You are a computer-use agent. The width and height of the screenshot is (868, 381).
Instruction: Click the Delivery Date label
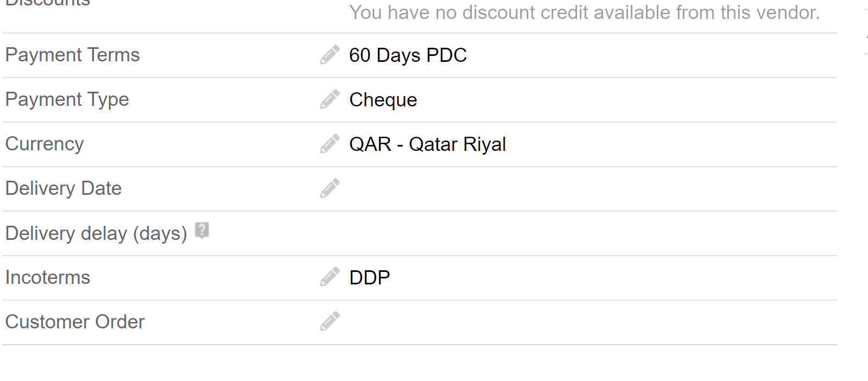[x=63, y=188]
